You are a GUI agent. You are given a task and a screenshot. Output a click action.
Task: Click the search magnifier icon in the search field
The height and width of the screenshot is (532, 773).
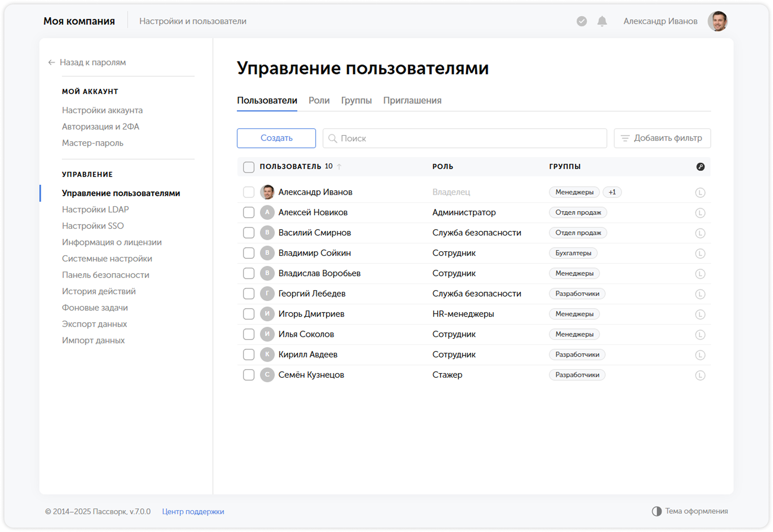333,138
